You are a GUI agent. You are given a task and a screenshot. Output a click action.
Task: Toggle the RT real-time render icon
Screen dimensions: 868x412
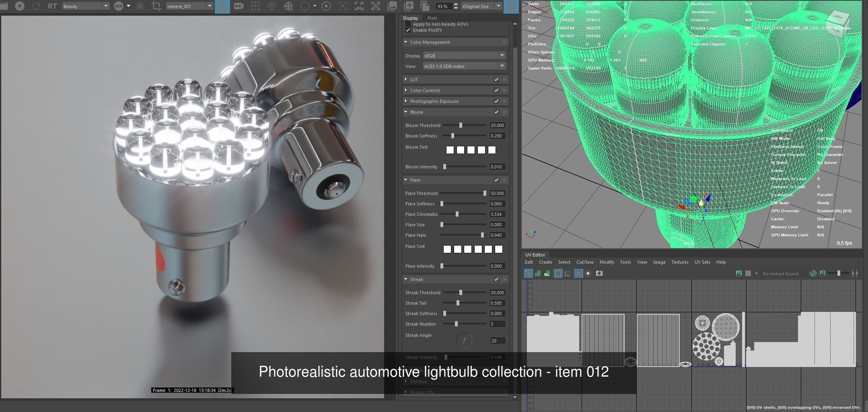pos(52,6)
